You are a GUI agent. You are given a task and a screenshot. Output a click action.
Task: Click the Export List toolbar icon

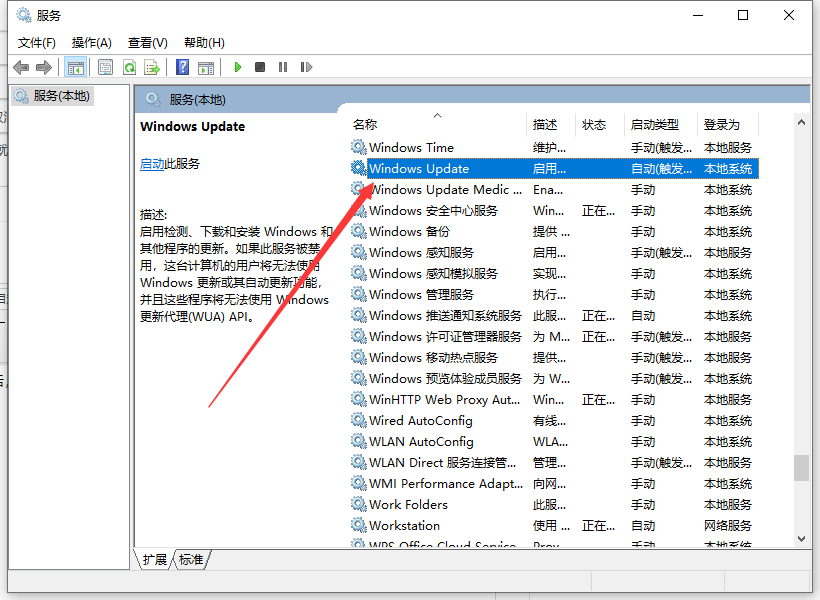click(152, 67)
